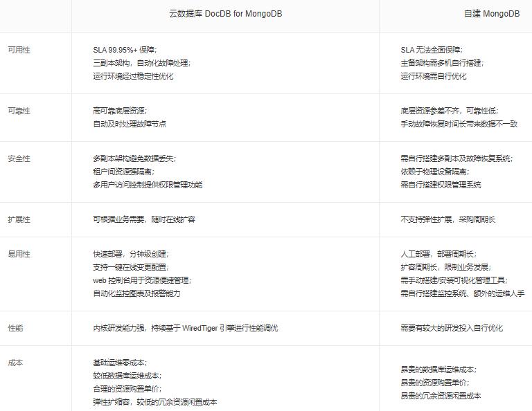Select the line web 控制台用于资源便捷管理
Viewport: 532px width, 411px height.
142,280
